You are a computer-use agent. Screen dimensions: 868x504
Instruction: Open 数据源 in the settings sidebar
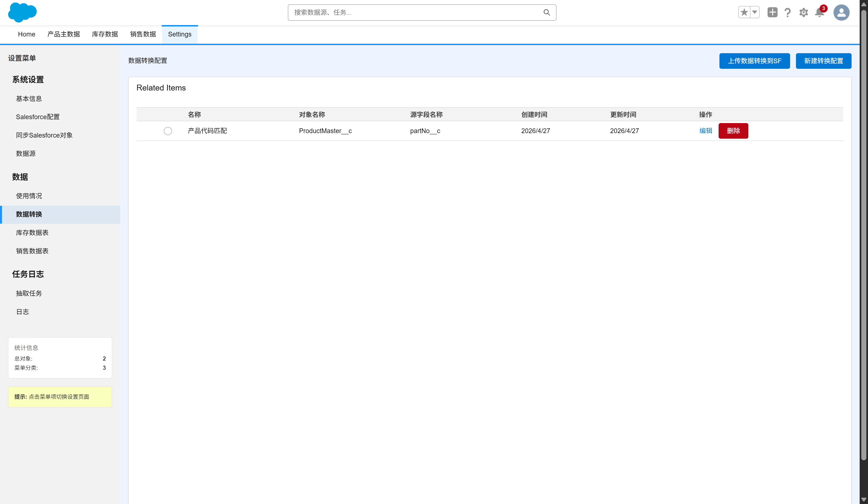[26, 153]
